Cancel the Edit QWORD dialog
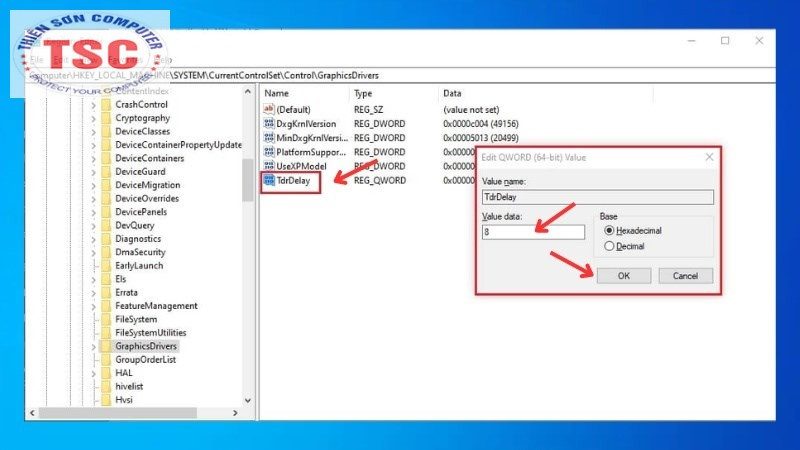 [x=685, y=276]
